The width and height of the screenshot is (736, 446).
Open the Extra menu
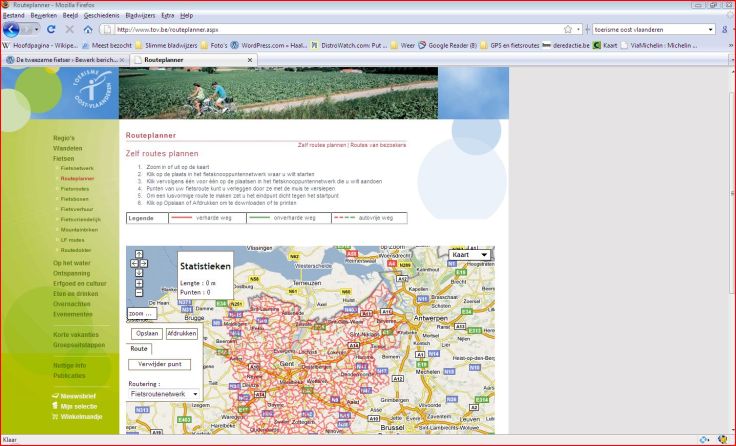click(x=168, y=15)
